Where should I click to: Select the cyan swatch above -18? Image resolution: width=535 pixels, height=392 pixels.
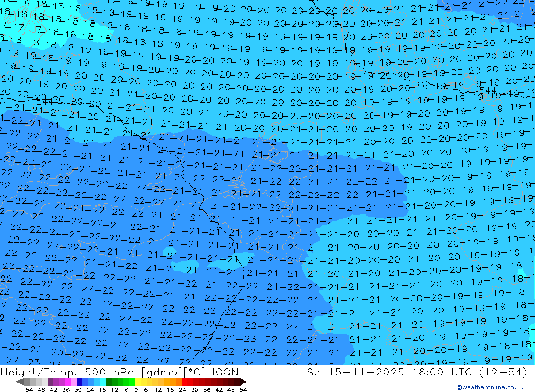[103, 382]
